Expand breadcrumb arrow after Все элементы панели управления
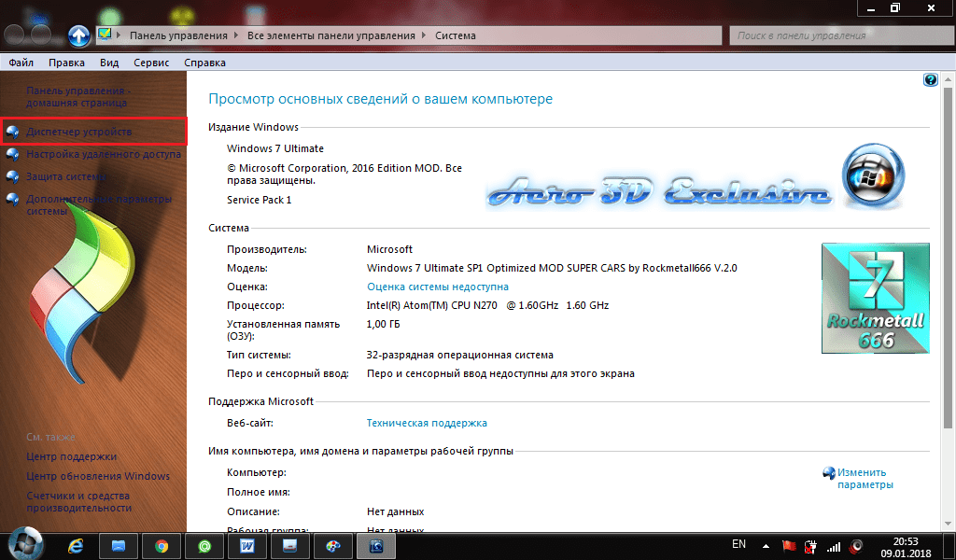The width and height of the screenshot is (956, 560). (426, 35)
